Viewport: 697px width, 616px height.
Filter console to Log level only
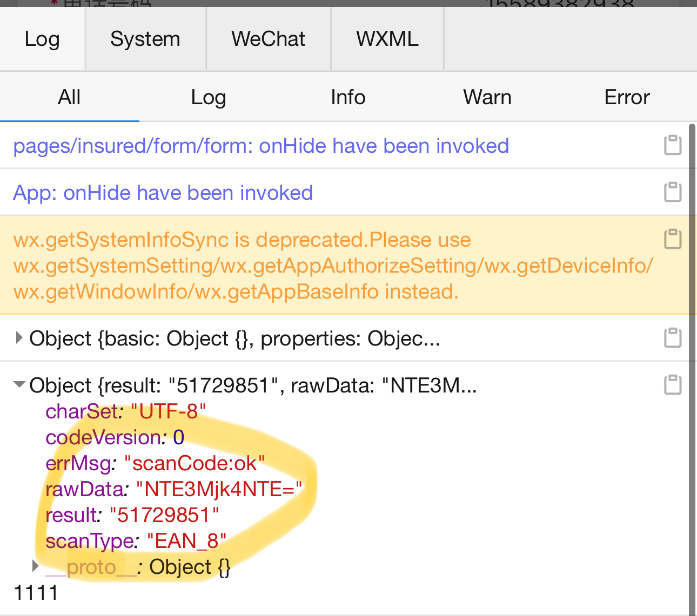pos(209,97)
